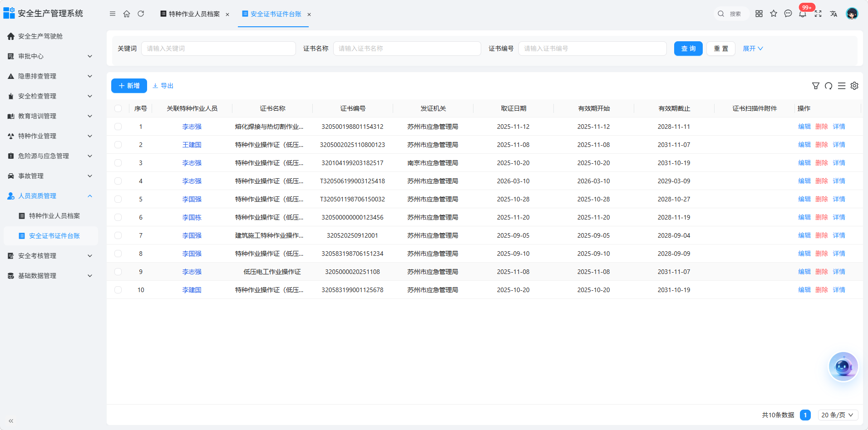Change table row density icon
Image resolution: width=868 pixels, height=430 pixels.
tap(842, 86)
